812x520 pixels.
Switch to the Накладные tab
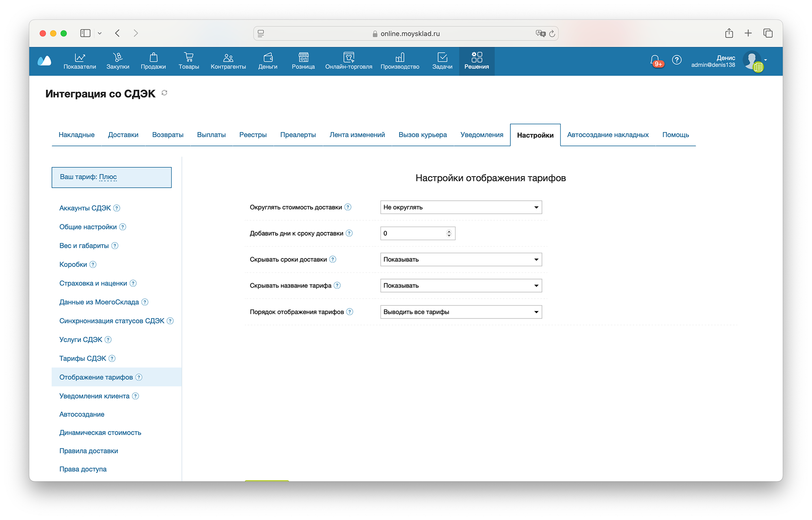(76, 135)
